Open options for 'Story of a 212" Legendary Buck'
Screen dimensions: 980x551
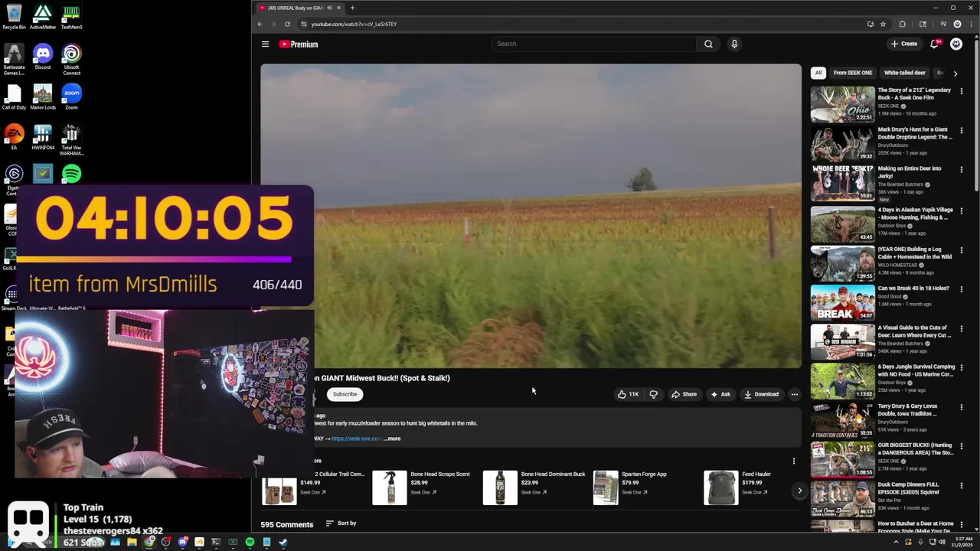(962, 91)
